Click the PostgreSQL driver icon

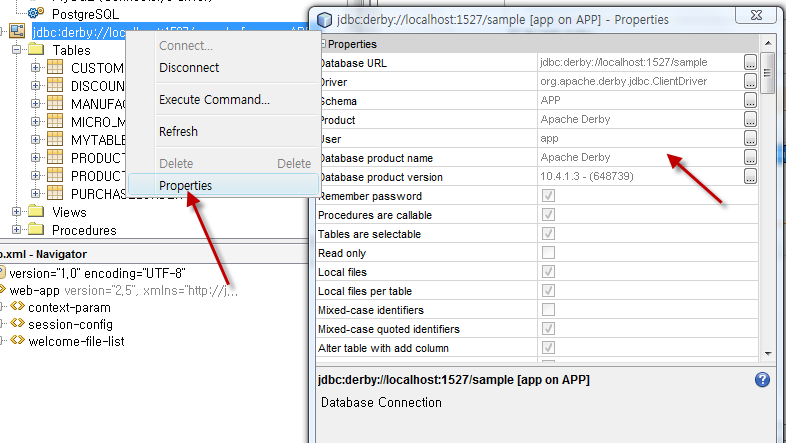(x=36, y=12)
